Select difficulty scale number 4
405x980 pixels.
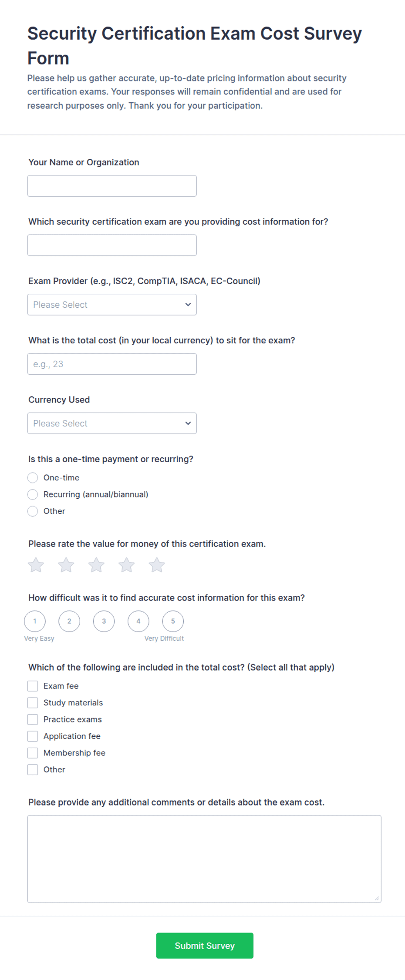138,621
